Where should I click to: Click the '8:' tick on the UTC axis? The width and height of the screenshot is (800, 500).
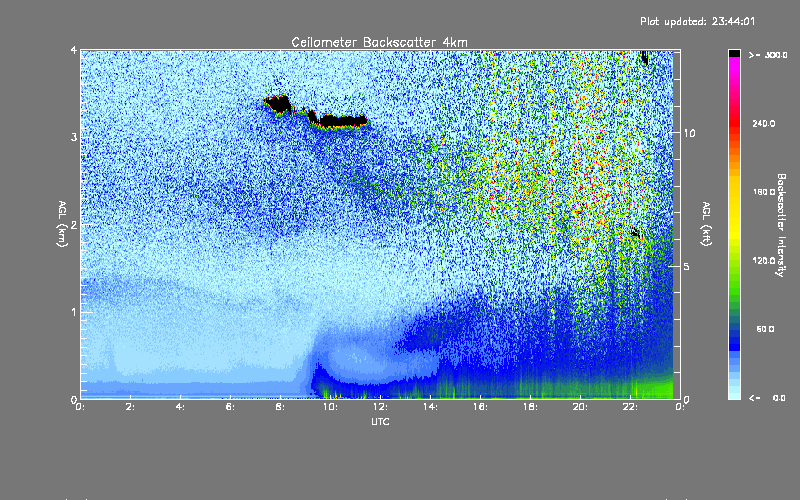point(280,407)
